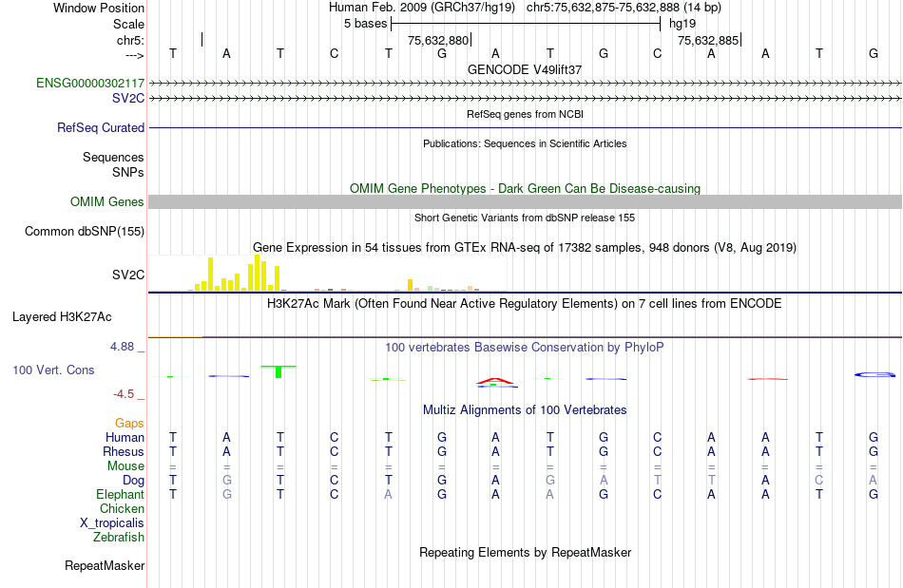
Task: Click the Sequences label under Publications
Action: pos(113,157)
